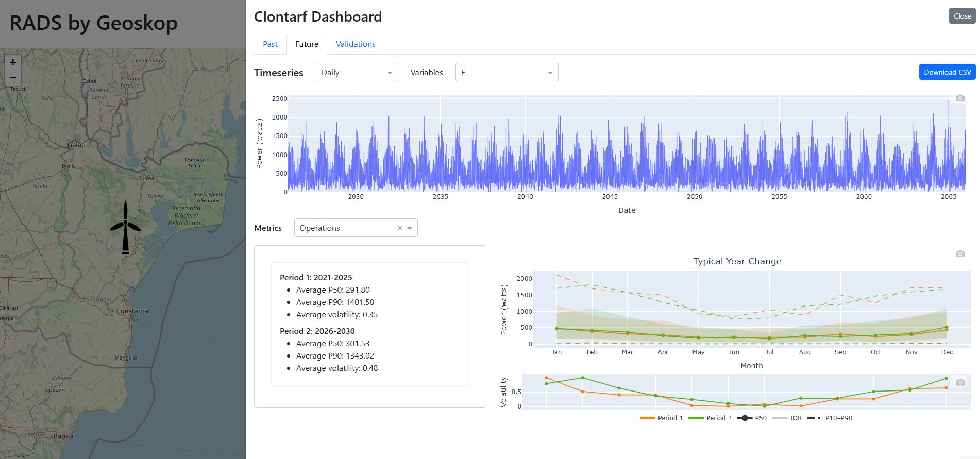Viewport: 980px width, 459px height.
Task: Switch to the Past tab
Action: pyautogui.click(x=270, y=44)
